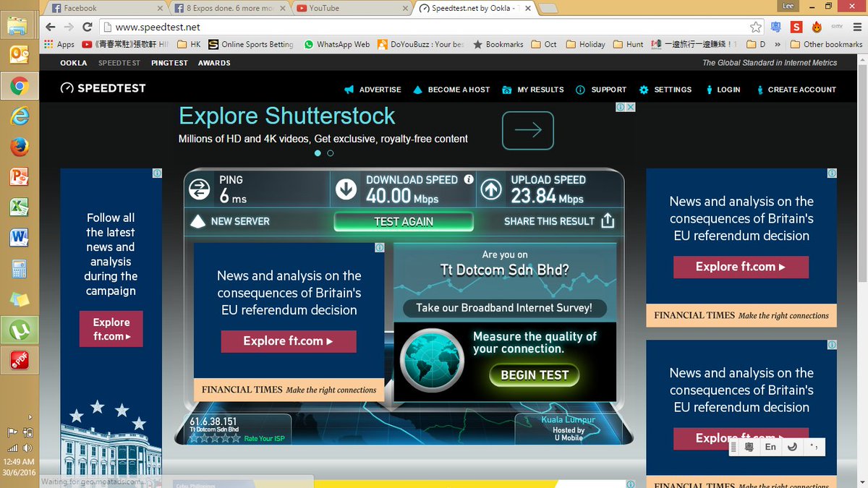The height and width of the screenshot is (488, 868).
Task: Launch Word from the taskbar
Action: point(18,237)
